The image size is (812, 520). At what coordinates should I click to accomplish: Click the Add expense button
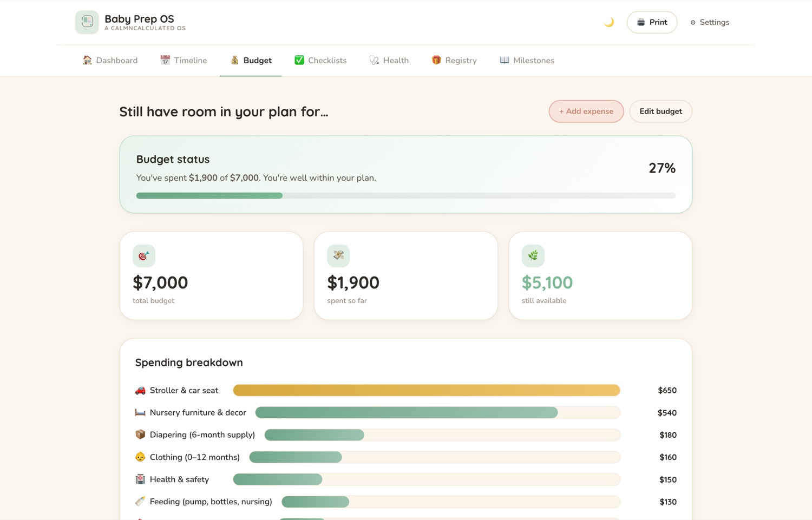[586, 111]
